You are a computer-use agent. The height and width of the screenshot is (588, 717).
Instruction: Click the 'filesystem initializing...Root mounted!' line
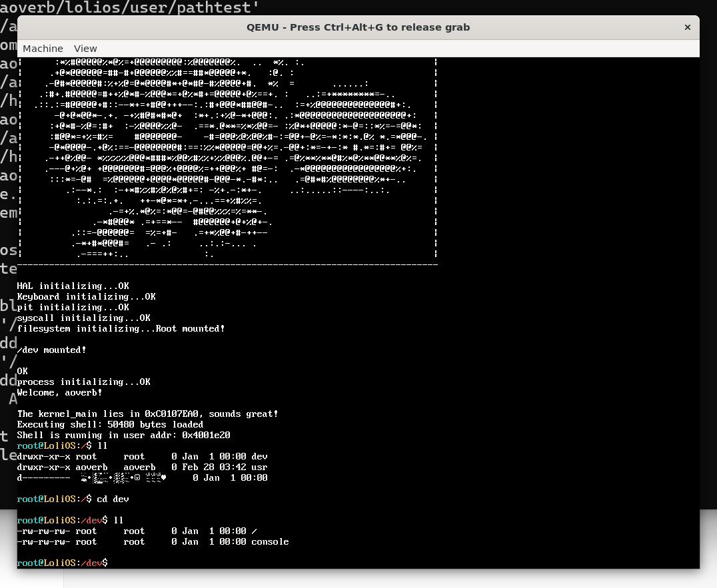(121, 329)
